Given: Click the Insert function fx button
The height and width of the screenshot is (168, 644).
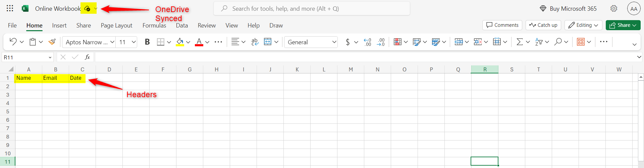Looking at the screenshot, I should [87, 57].
